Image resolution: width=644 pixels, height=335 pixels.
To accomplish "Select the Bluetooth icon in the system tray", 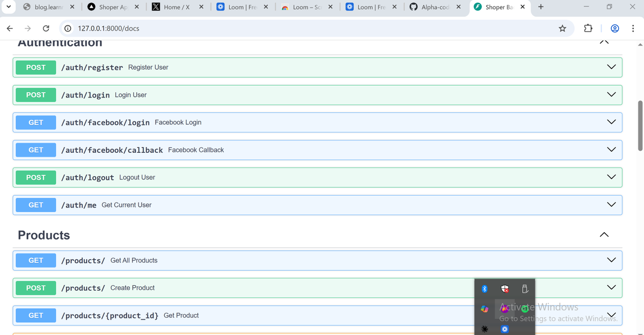I will coord(485,289).
